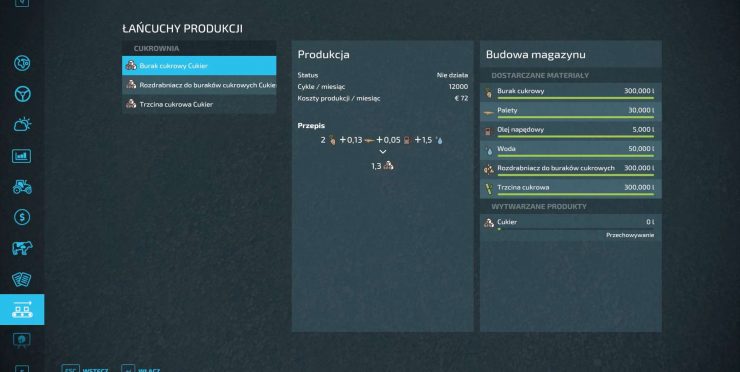Select Burak cukrowy Cukier production line

(x=199, y=66)
